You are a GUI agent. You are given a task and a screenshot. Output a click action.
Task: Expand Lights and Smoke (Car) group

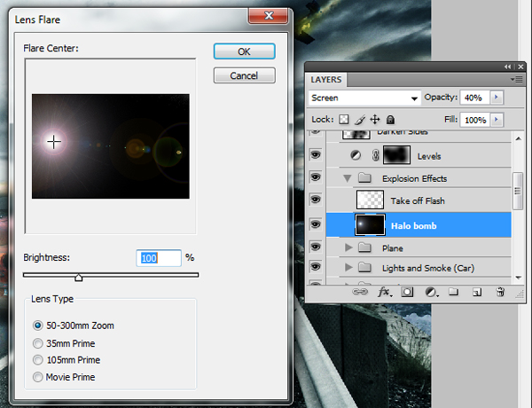(x=348, y=268)
